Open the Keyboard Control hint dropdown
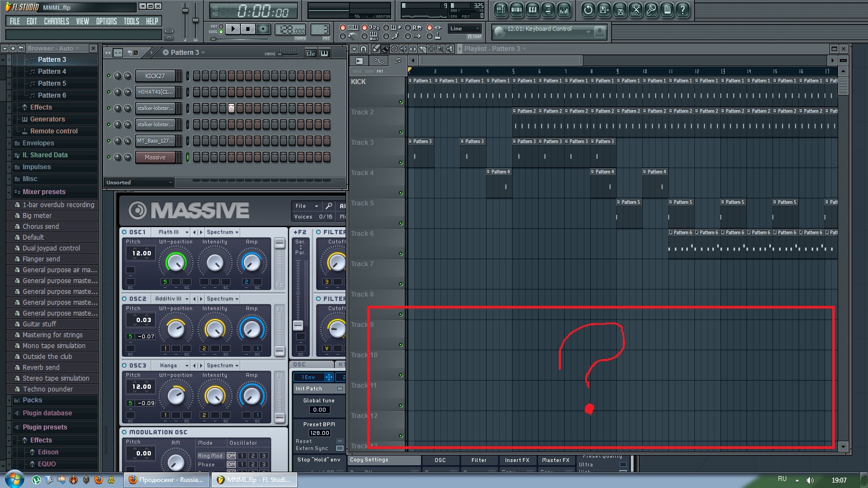The width and height of the screenshot is (868, 488). [x=588, y=32]
